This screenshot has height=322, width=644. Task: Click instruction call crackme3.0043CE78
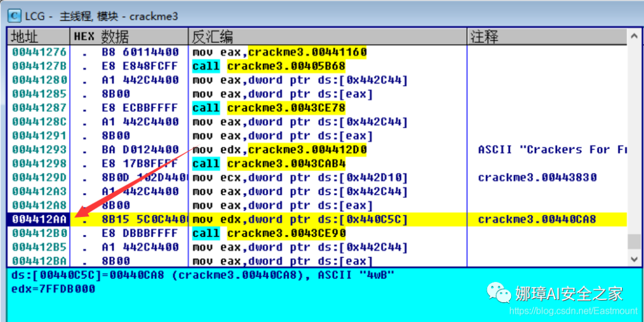(269, 108)
